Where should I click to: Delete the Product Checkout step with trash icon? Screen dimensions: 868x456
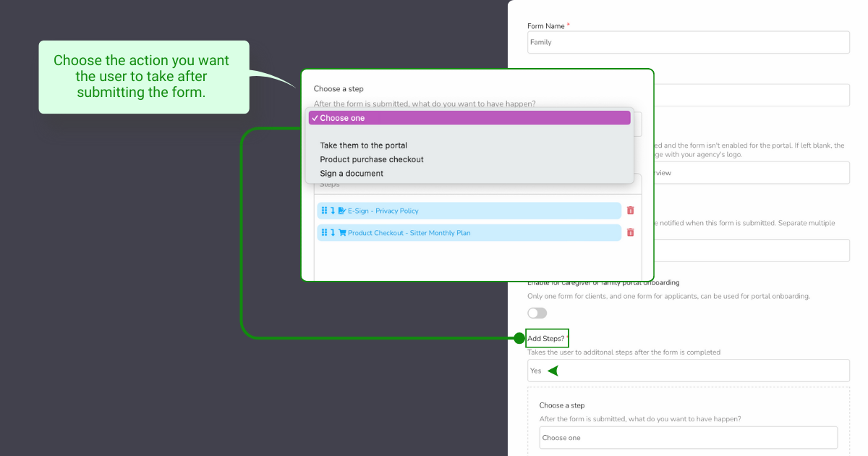tap(630, 232)
